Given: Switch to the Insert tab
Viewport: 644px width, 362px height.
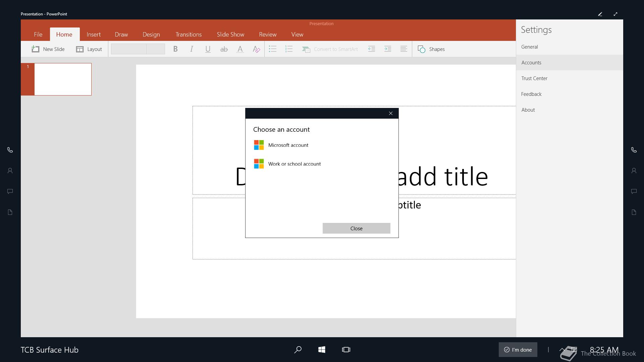Looking at the screenshot, I should (94, 34).
